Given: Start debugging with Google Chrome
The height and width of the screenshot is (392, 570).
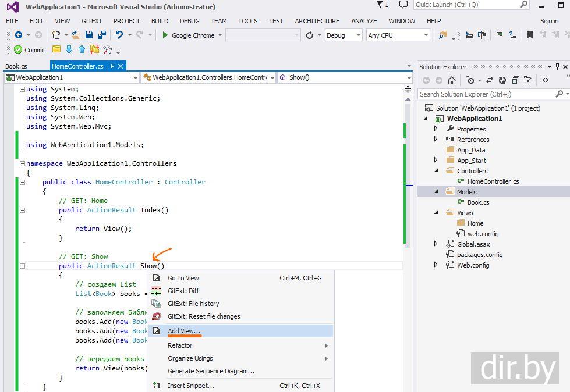Looking at the screenshot, I should pos(189,35).
